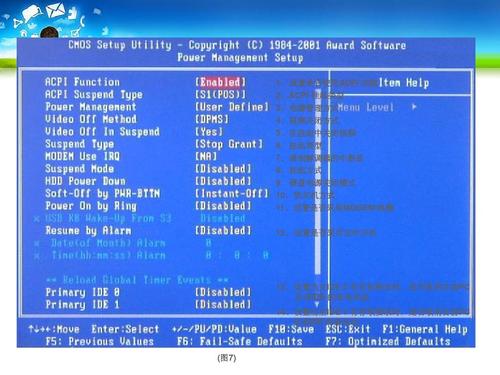Screen dimensions: 500x375
Task: Click the Video Off In Suspend label
Action: 102,132
